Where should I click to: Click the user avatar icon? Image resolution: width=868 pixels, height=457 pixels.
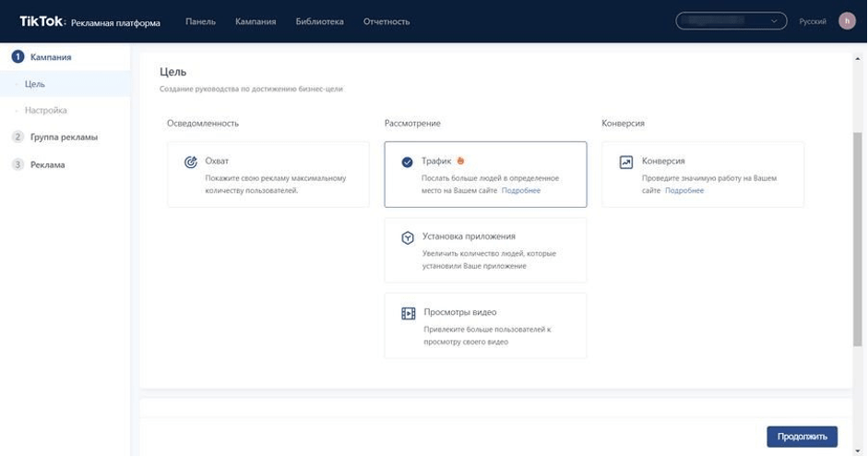coord(847,21)
